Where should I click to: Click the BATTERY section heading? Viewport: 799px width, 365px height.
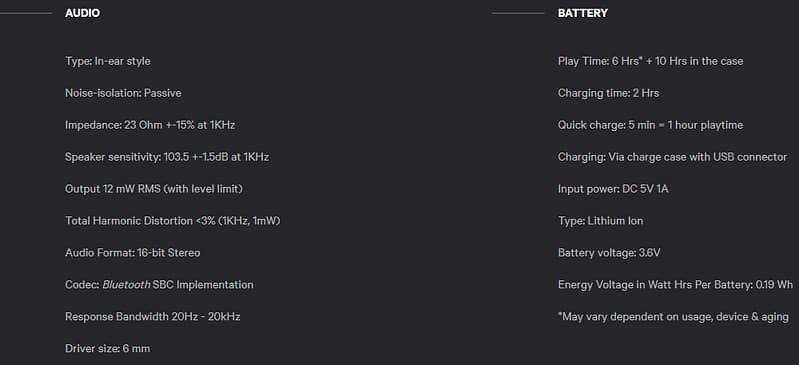click(582, 13)
